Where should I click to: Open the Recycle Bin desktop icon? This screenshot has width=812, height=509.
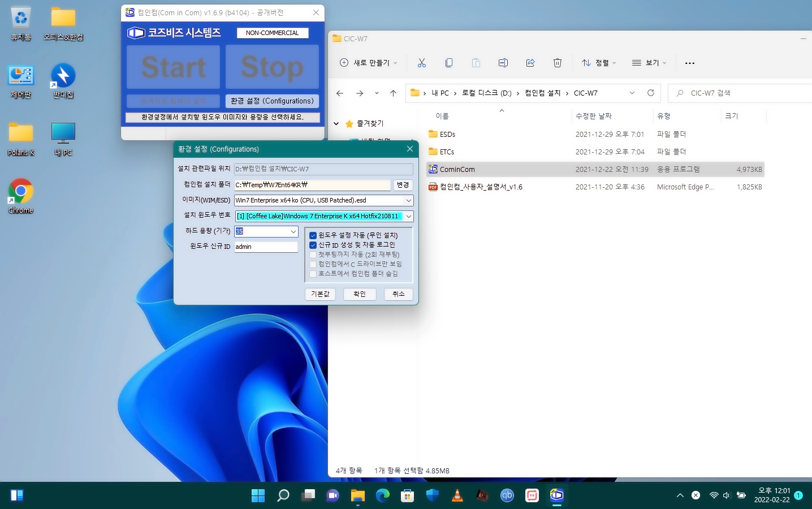21,24
